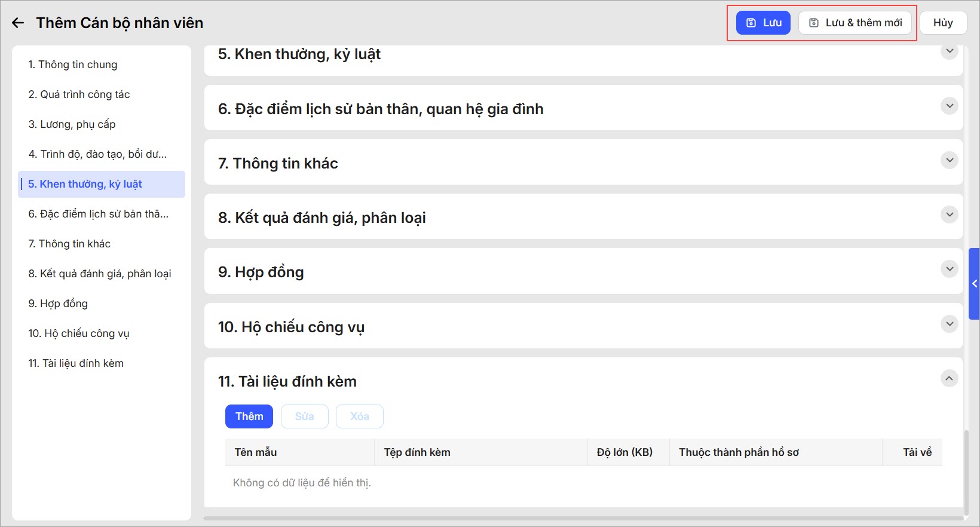Click Lưu & thêm mới button
This screenshot has height=527, width=980.
pyautogui.click(x=855, y=23)
